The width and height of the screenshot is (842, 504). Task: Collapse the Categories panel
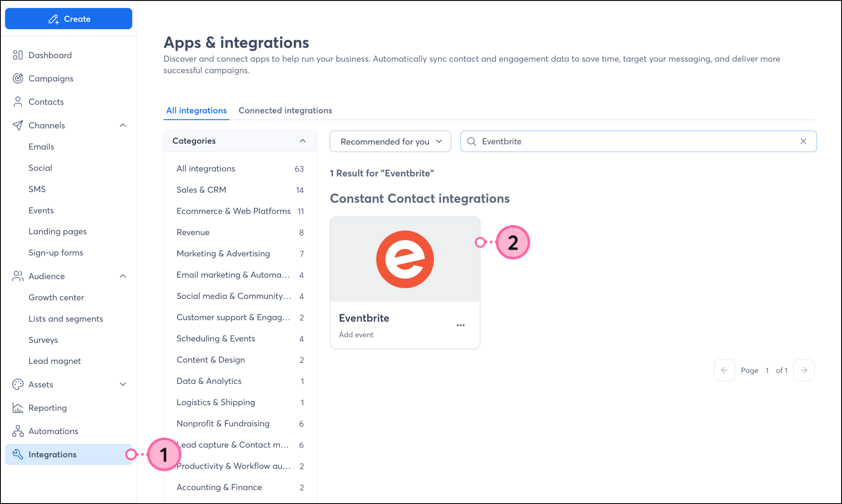[x=303, y=141]
